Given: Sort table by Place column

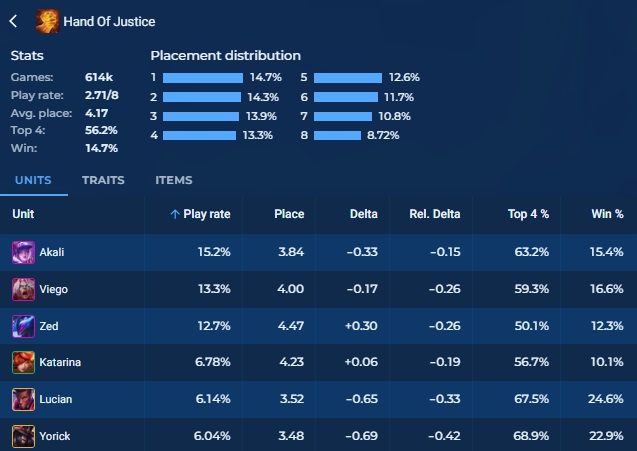Looking at the screenshot, I should pyautogui.click(x=289, y=214).
